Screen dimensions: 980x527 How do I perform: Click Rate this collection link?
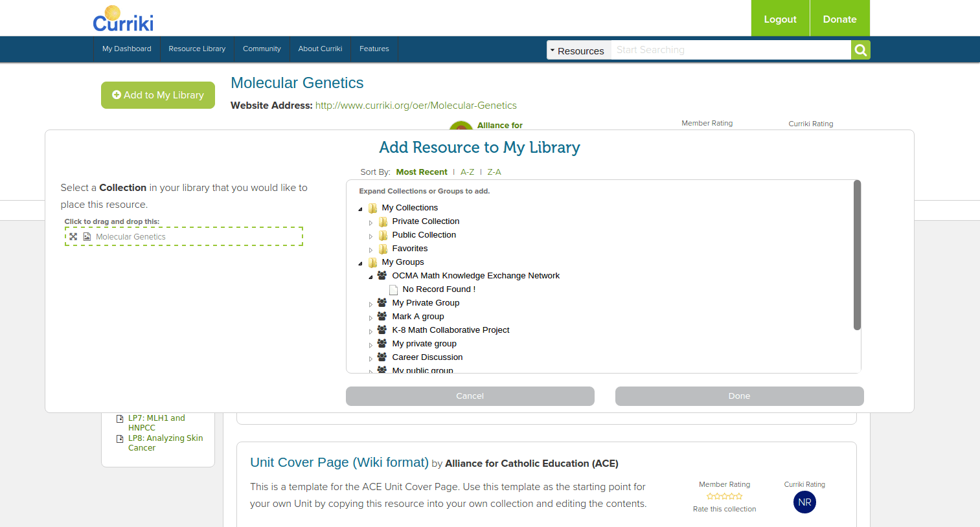click(725, 509)
